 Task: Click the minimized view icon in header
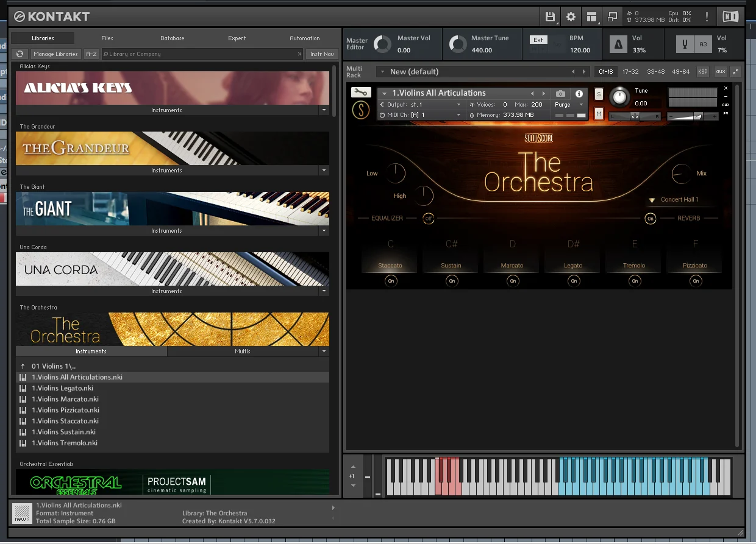(612, 16)
